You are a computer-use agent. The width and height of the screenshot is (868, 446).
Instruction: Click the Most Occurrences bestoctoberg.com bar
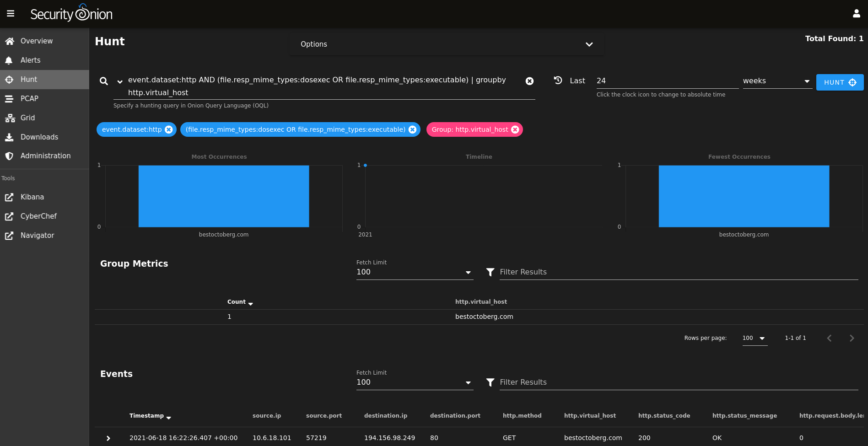pos(224,196)
